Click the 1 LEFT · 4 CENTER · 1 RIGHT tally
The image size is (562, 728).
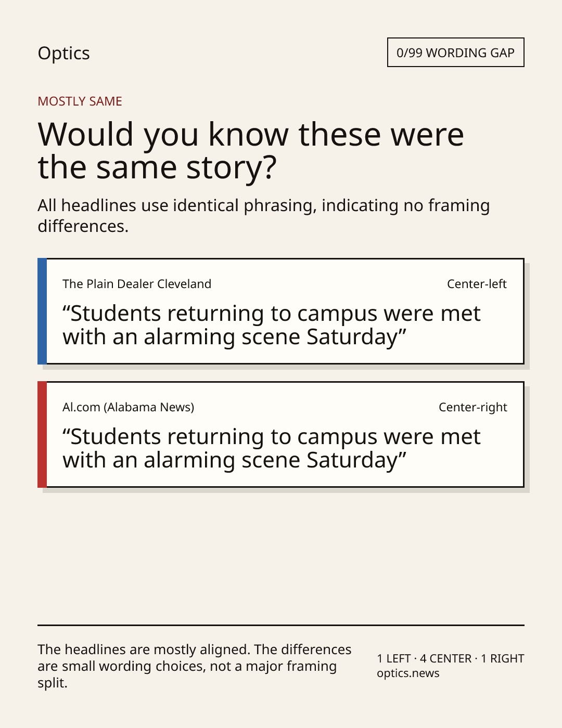451,658
